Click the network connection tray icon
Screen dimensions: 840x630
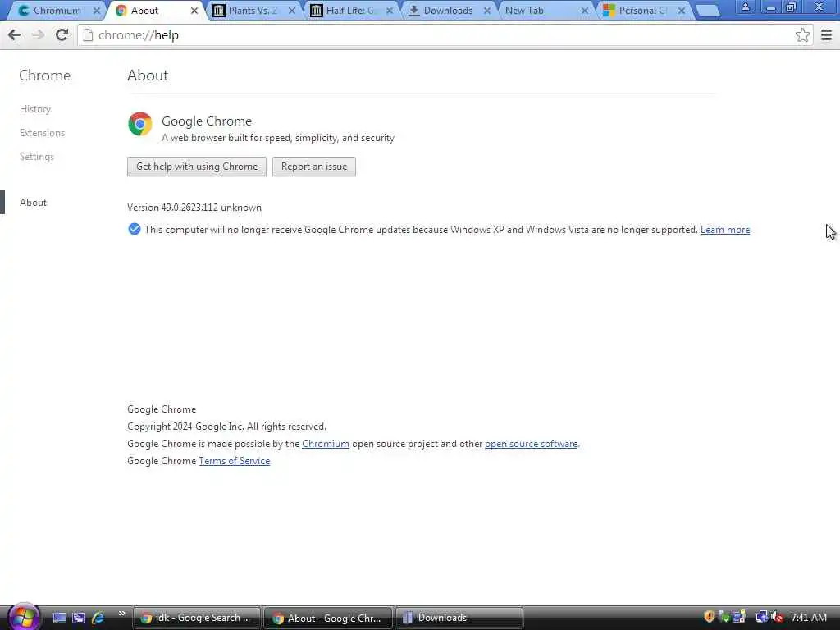click(761, 617)
